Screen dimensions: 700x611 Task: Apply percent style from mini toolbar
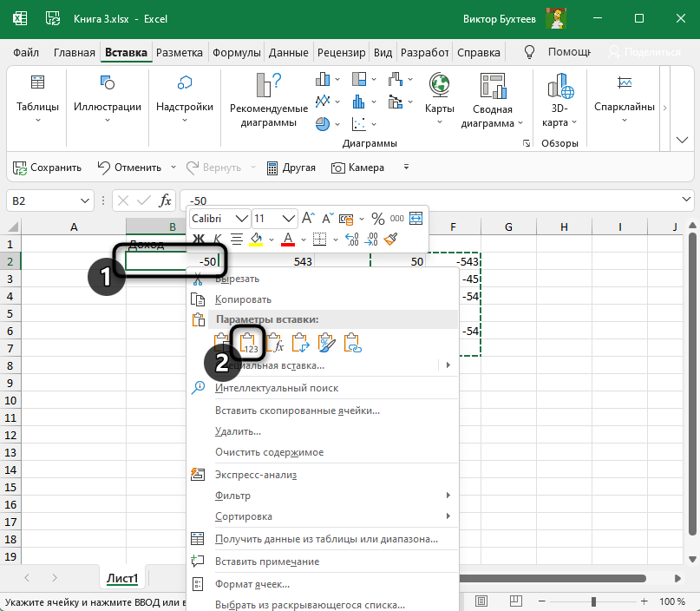point(377,219)
